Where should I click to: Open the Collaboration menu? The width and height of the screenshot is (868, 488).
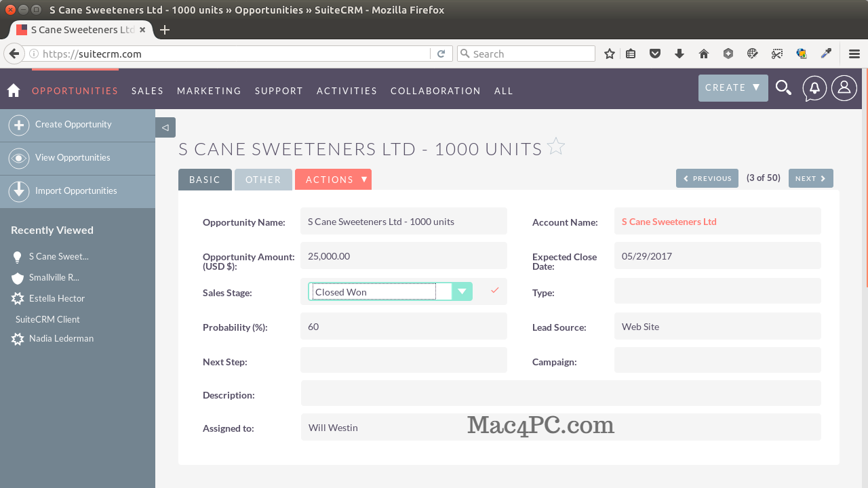tap(435, 91)
